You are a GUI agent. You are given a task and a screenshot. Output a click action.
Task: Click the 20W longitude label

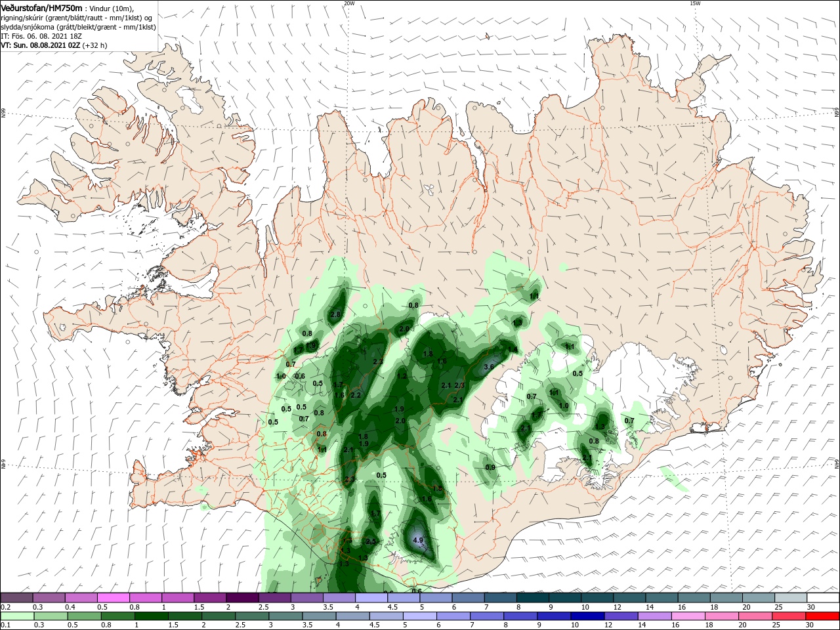click(x=349, y=3)
